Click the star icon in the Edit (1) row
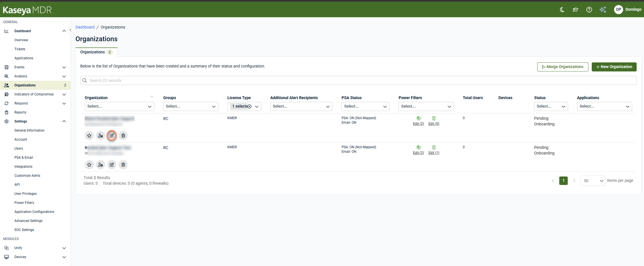644x266 pixels. coord(89,165)
